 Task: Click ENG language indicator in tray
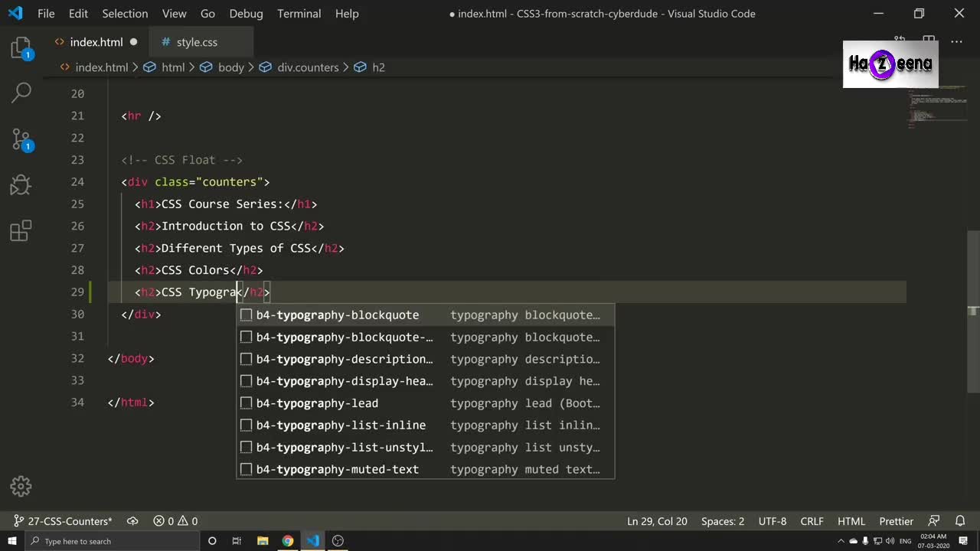[906, 541]
